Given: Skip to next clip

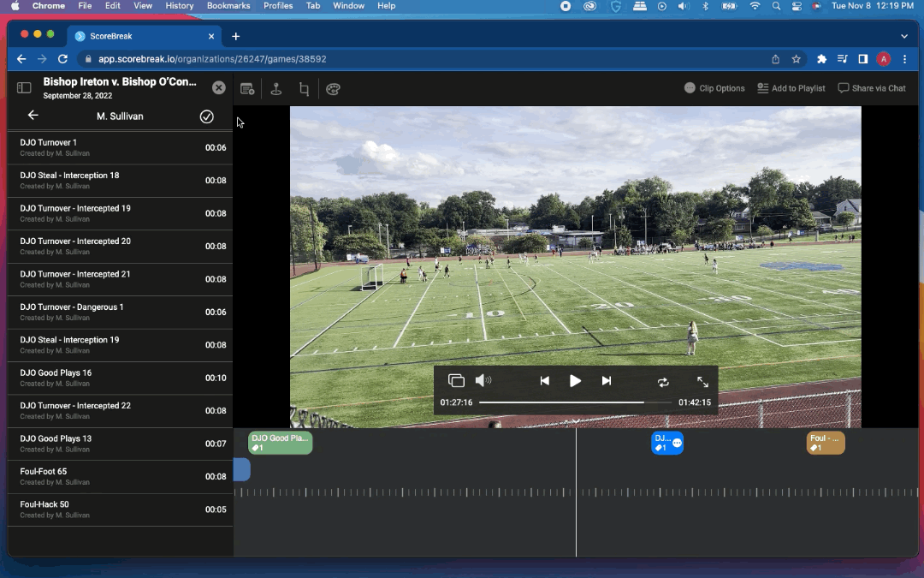Looking at the screenshot, I should (x=607, y=380).
